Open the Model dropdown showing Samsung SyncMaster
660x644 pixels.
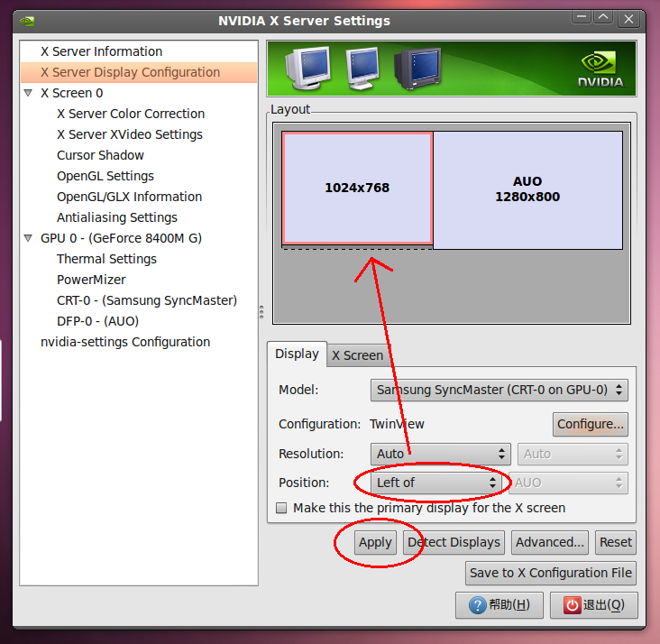500,390
